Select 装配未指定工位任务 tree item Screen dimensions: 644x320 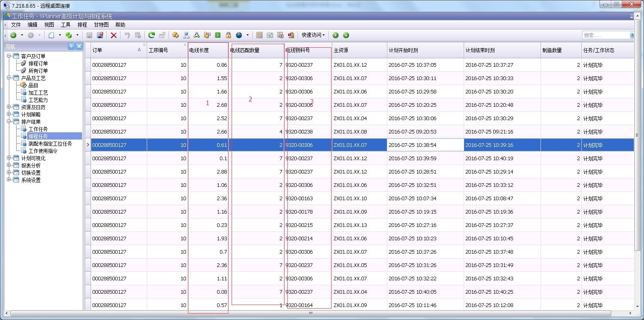coord(50,144)
